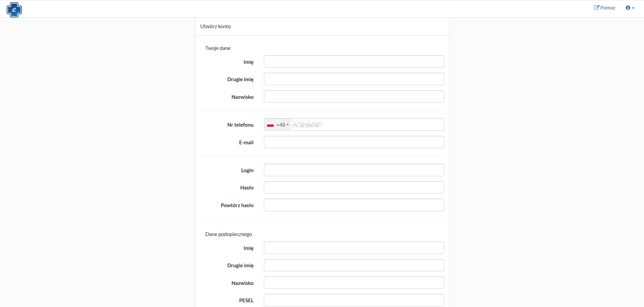The height and width of the screenshot is (307, 644).
Task: Click the blue cross e-logo
Action: pos(14,10)
